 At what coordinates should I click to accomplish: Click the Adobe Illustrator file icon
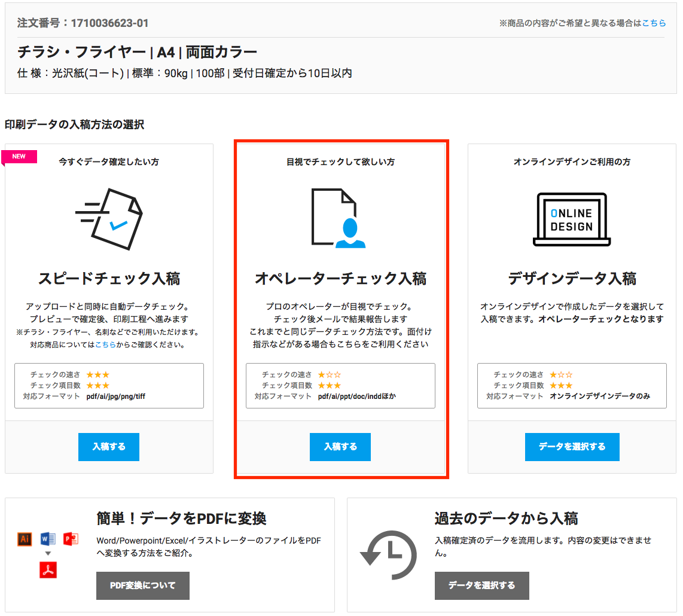point(25,539)
